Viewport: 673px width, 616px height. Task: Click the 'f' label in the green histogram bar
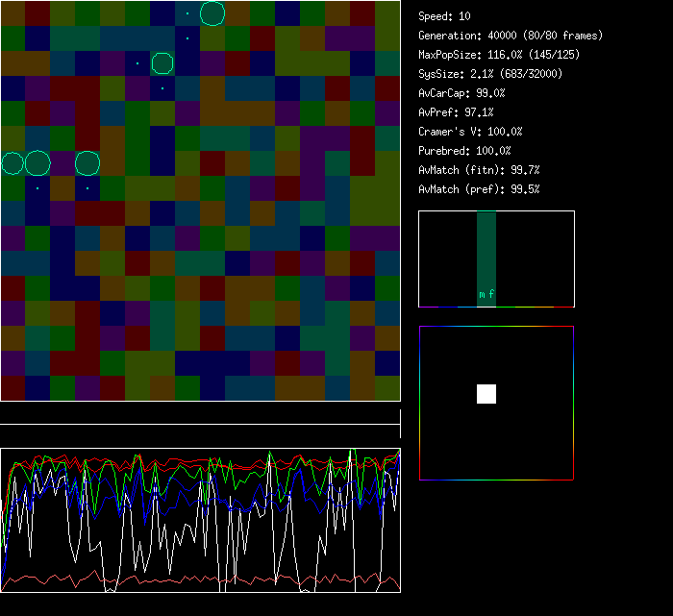[x=491, y=295]
